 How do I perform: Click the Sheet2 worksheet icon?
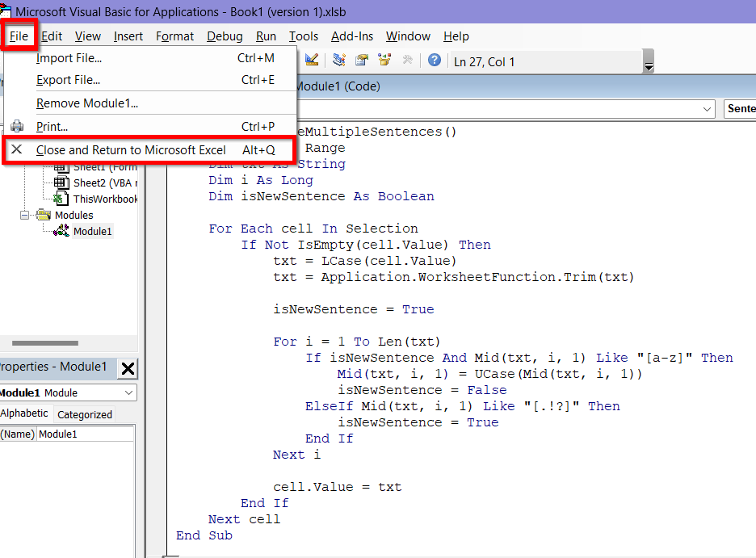[x=61, y=183]
